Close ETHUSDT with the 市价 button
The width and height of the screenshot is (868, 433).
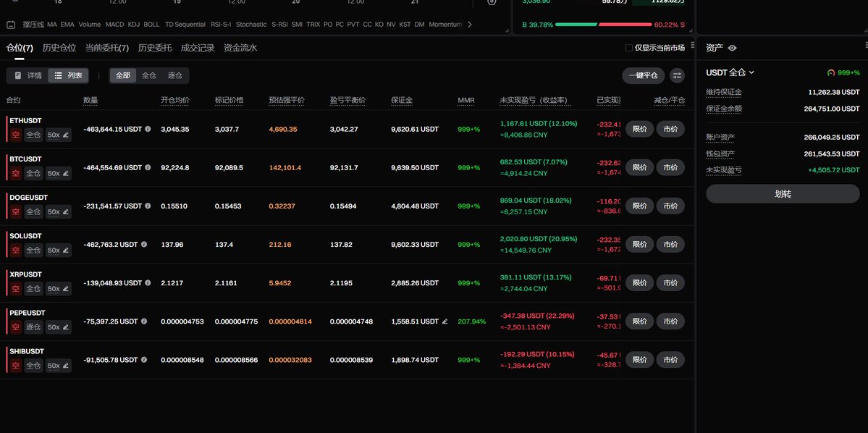(x=670, y=129)
